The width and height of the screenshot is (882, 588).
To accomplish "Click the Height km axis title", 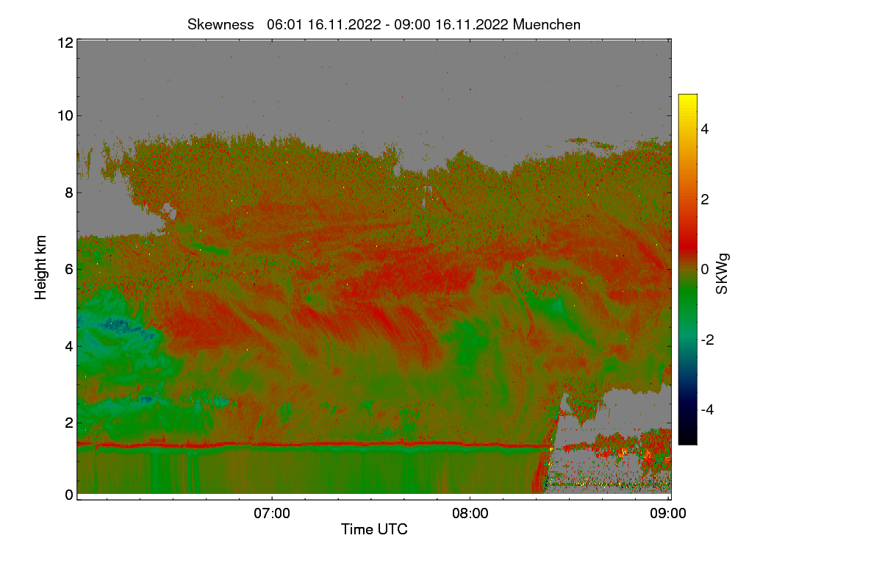I will [x=41, y=268].
